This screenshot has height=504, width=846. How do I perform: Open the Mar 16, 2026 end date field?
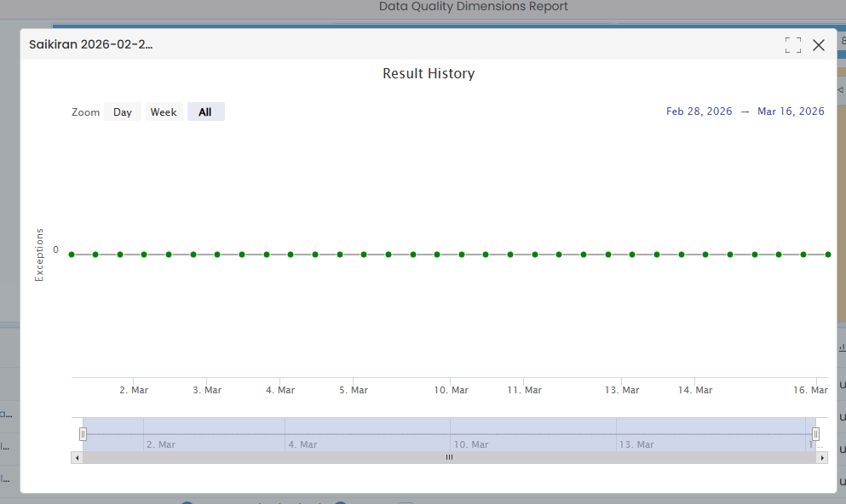(x=791, y=111)
